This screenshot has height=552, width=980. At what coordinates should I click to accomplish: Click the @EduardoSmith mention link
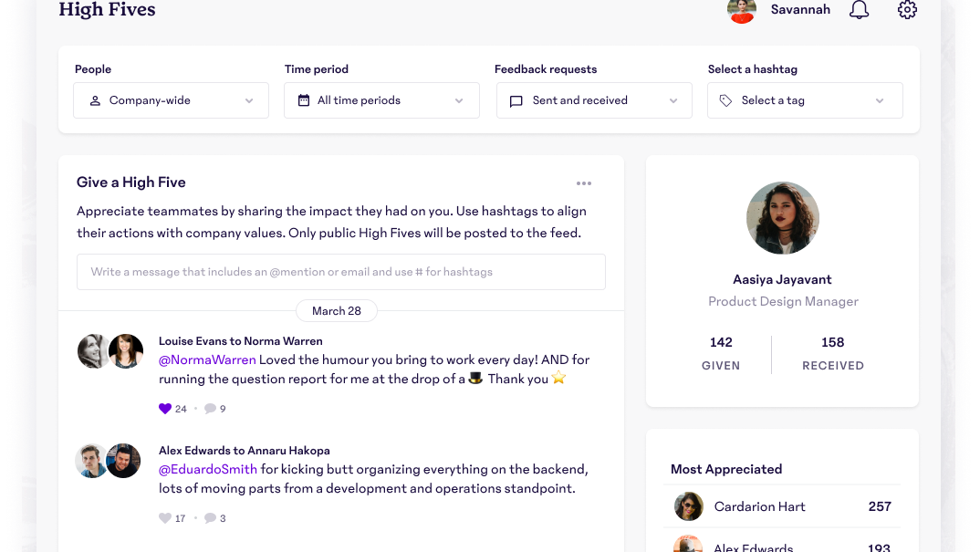(208, 469)
